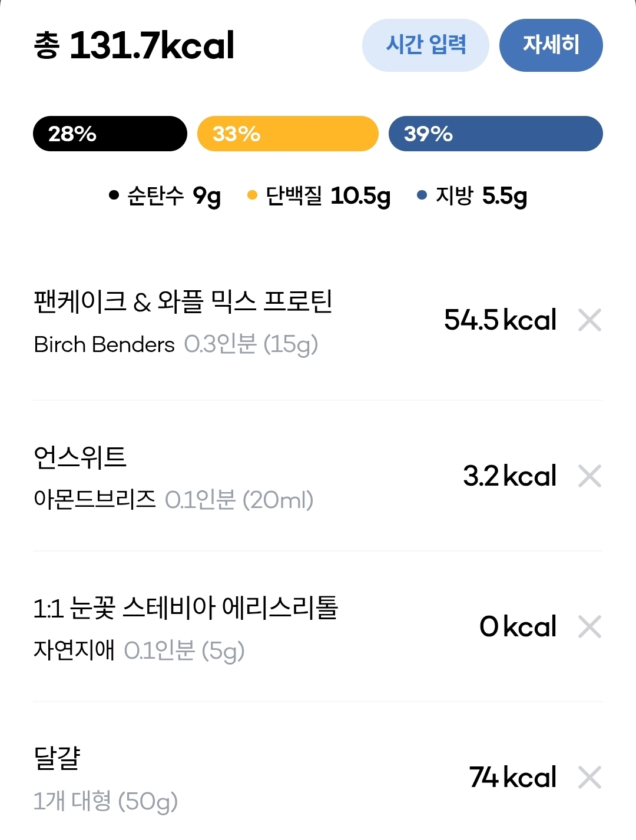Remove the 스테비아 에리스리톨 entry
This screenshot has width=636, height=840.
point(589,627)
